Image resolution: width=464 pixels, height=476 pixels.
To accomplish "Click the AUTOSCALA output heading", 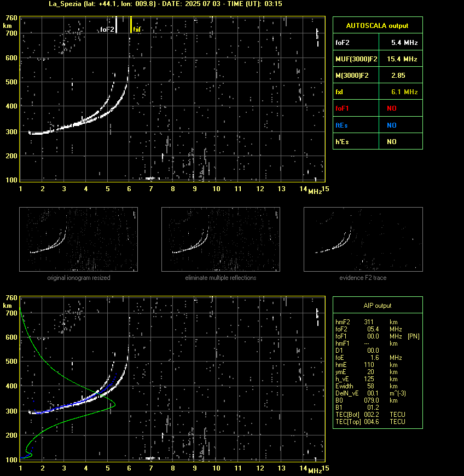I will (377, 26).
